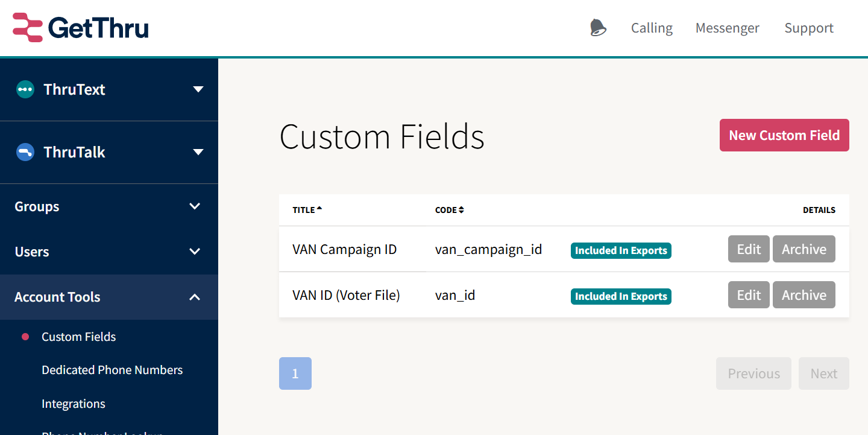Viewport: 868px width, 435px height.
Task: Click the Next page button
Action: pos(824,373)
